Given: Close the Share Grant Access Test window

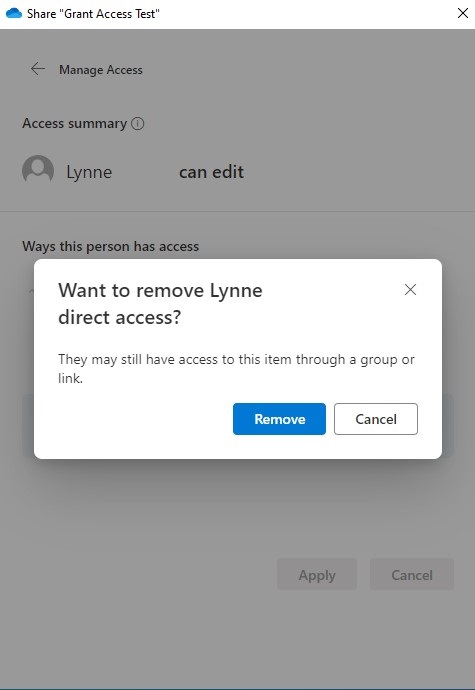Looking at the screenshot, I should (x=463, y=13).
